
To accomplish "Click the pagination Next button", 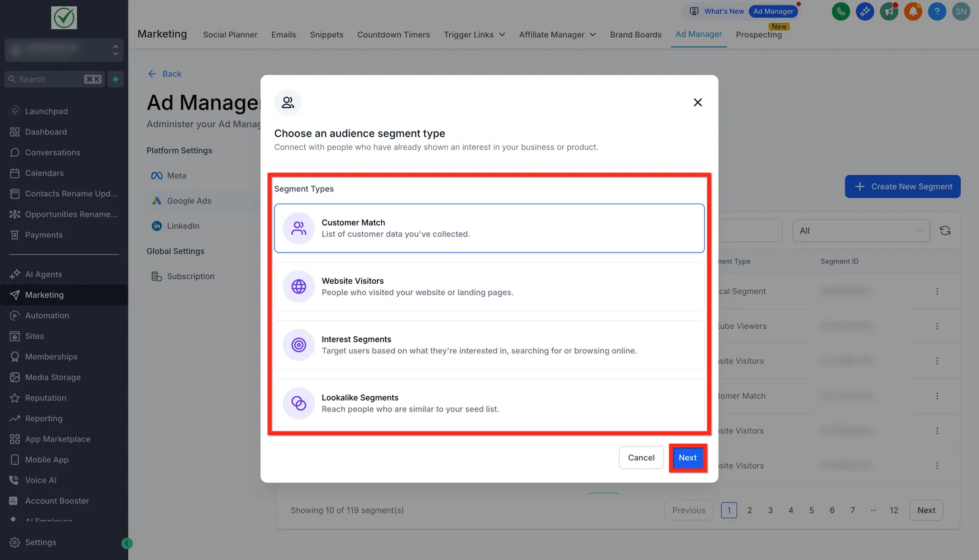I will 926,510.
